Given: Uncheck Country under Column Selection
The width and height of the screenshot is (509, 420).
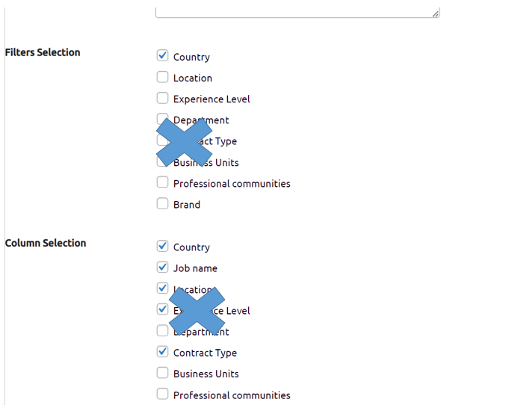Looking at the screenshot, I should (x=162, y=245).
